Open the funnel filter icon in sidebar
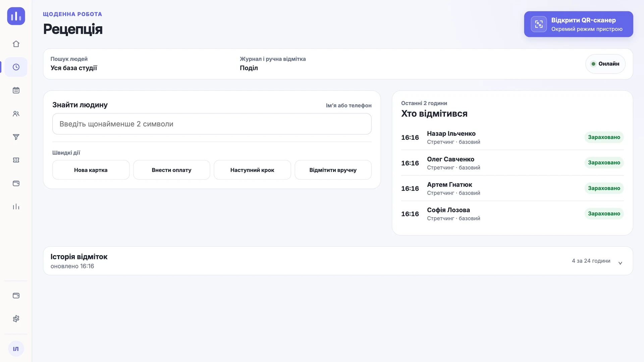 16,137
